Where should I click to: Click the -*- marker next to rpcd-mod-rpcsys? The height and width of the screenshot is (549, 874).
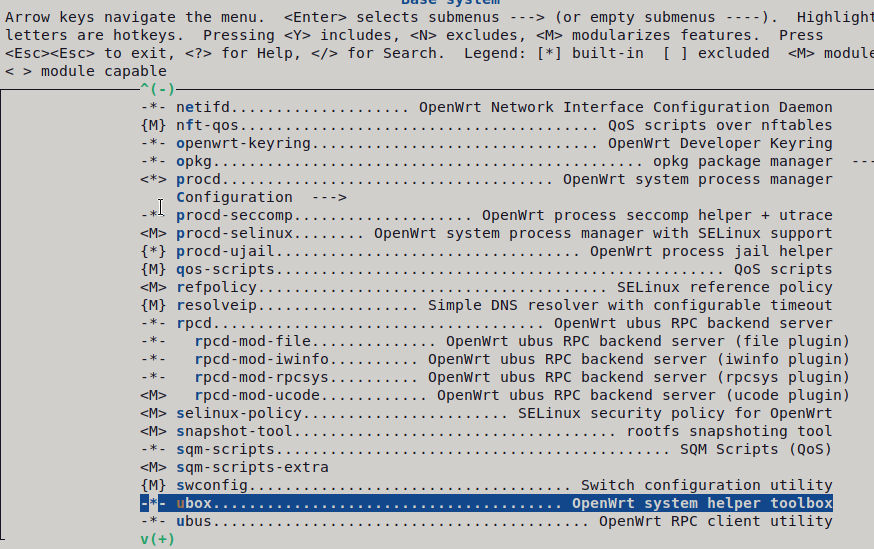[153, 377]
